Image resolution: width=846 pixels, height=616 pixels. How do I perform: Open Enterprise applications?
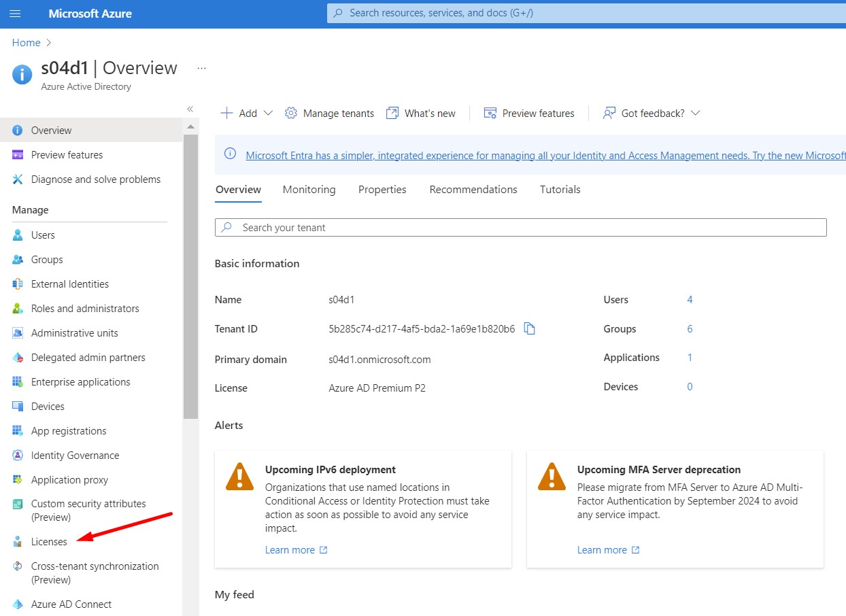pos(80,381)
